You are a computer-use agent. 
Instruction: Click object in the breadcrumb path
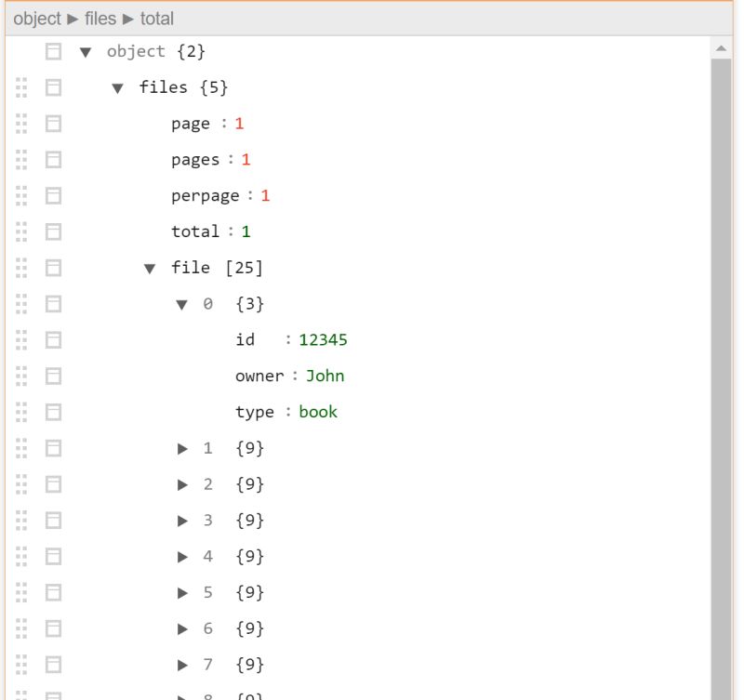point(36,18)
